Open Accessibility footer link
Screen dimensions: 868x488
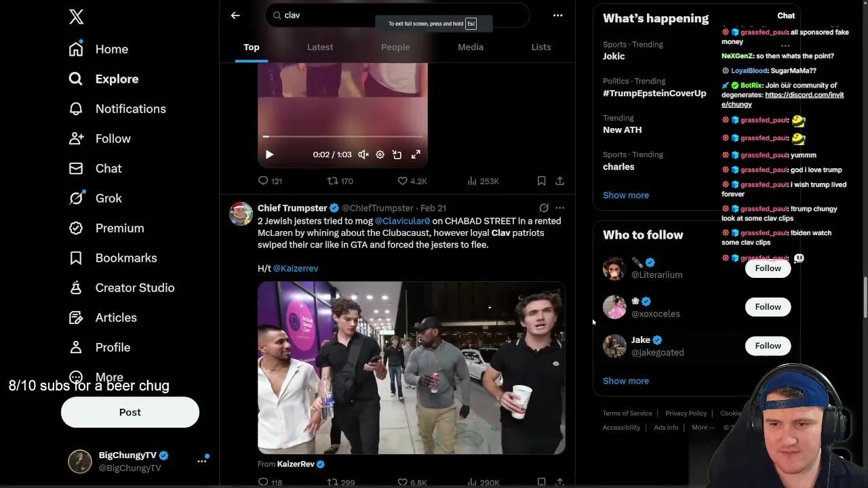point(621,428)
